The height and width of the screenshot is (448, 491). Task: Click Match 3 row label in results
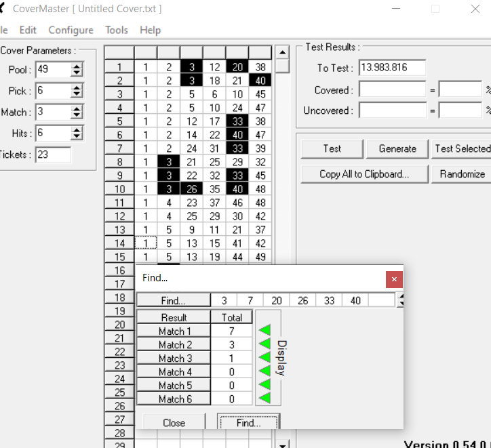174,358
